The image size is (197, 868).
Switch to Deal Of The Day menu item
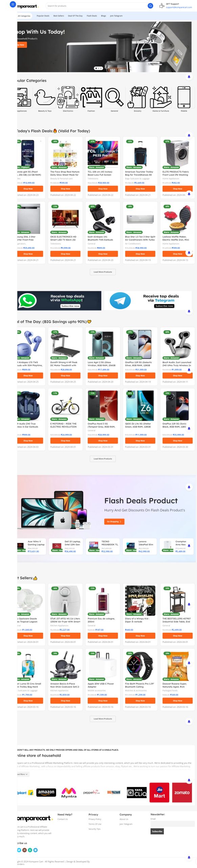click(x=75, y=16)
